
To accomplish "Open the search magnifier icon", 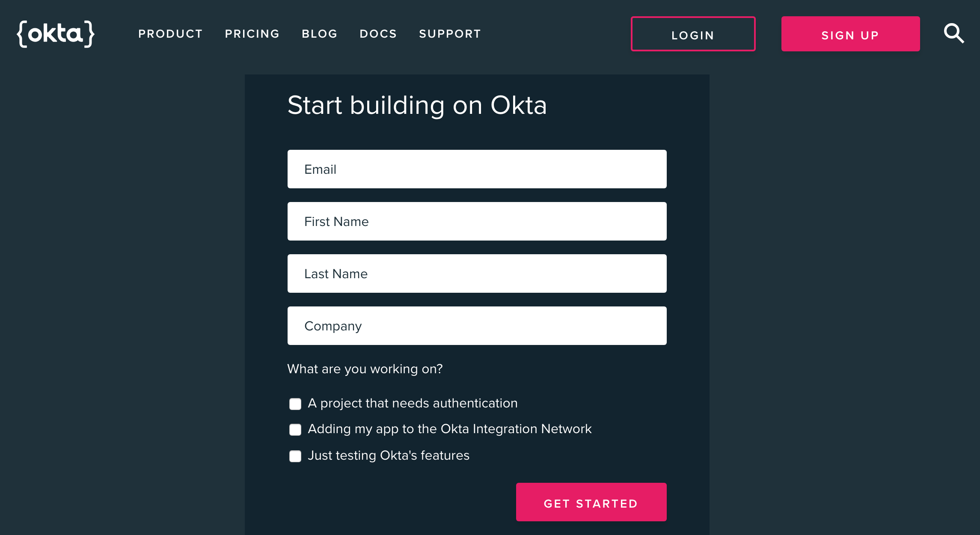I will tap(954, 33).
